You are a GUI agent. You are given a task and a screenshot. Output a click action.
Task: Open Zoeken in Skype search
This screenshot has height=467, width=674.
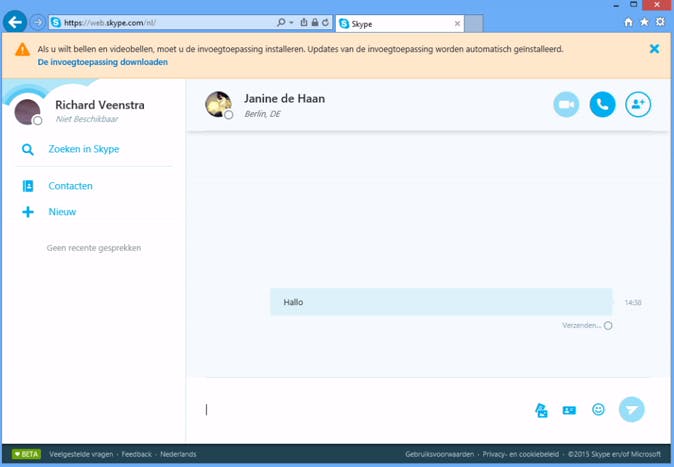click(84, 149)
